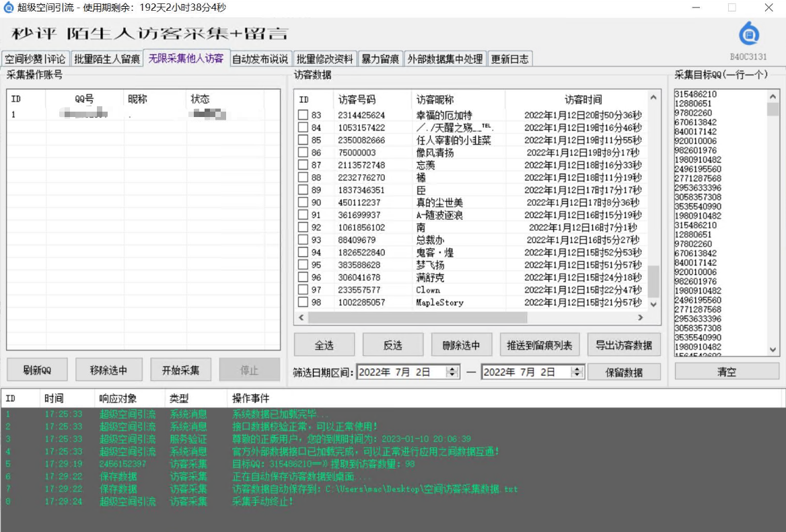The height and width of the screenshot is (532, 786).
Task: Tick checkbox of row 86
Action: click(303, 152)
